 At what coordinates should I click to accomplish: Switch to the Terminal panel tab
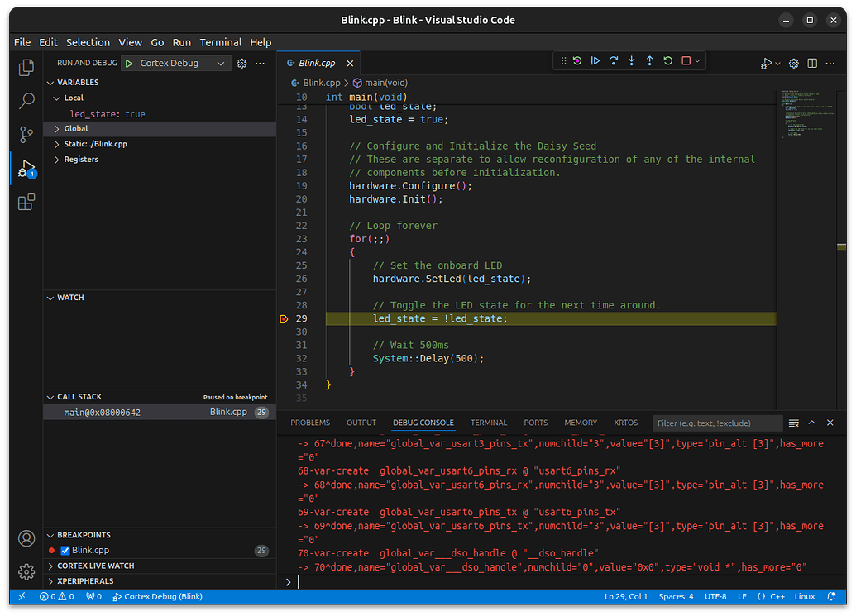click(x=488, y=423)
